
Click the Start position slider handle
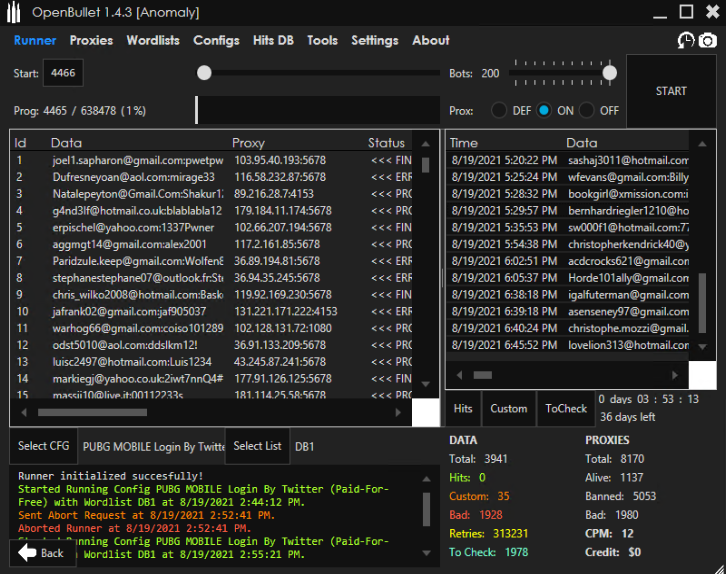tap(204, 73)
